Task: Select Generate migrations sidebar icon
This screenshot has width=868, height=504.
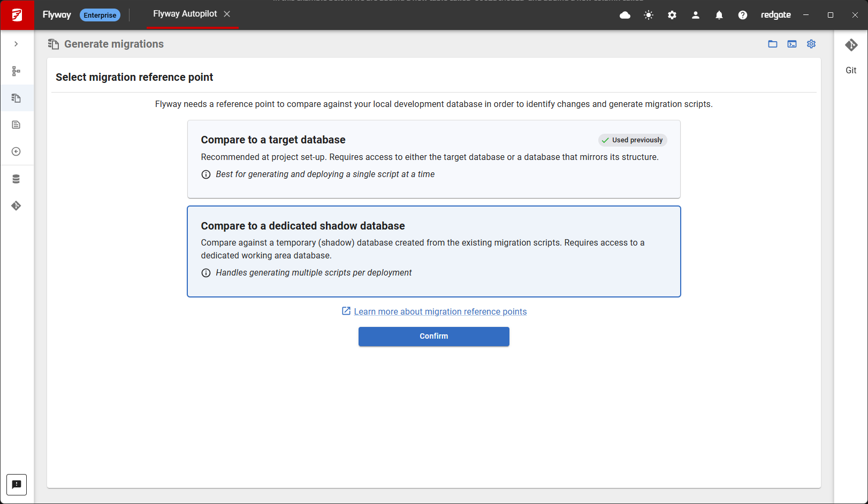Action: [16, 98]
